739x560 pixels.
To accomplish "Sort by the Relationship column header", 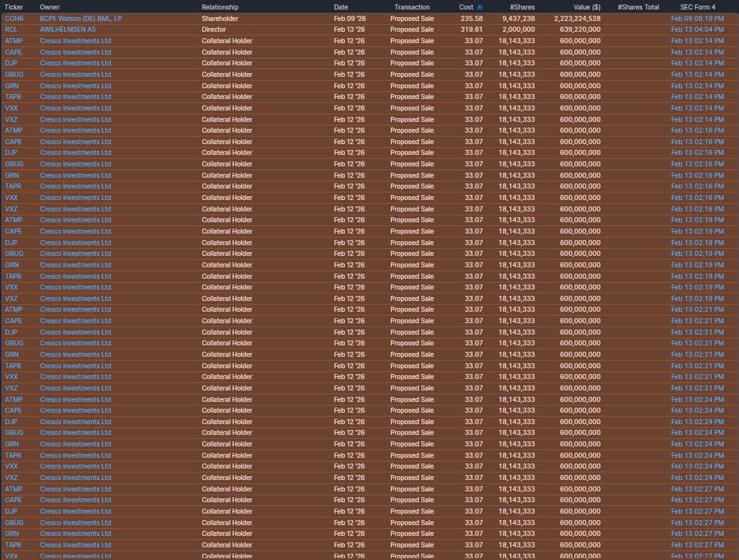I will click(220, 7).
